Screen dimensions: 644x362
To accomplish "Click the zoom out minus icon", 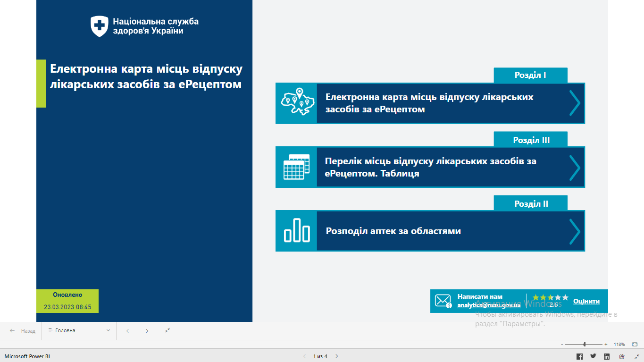I will point(562,345).
